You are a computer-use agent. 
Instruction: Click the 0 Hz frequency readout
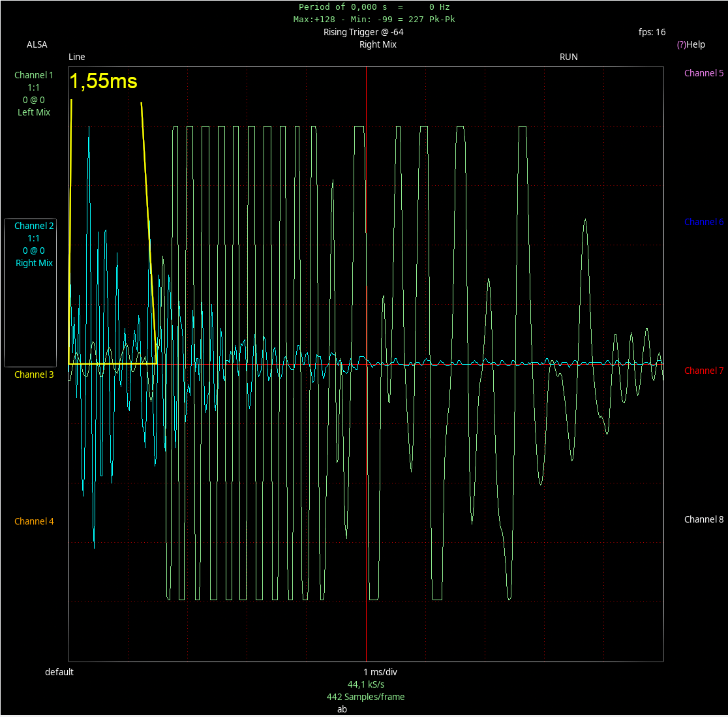coord(439,7)
